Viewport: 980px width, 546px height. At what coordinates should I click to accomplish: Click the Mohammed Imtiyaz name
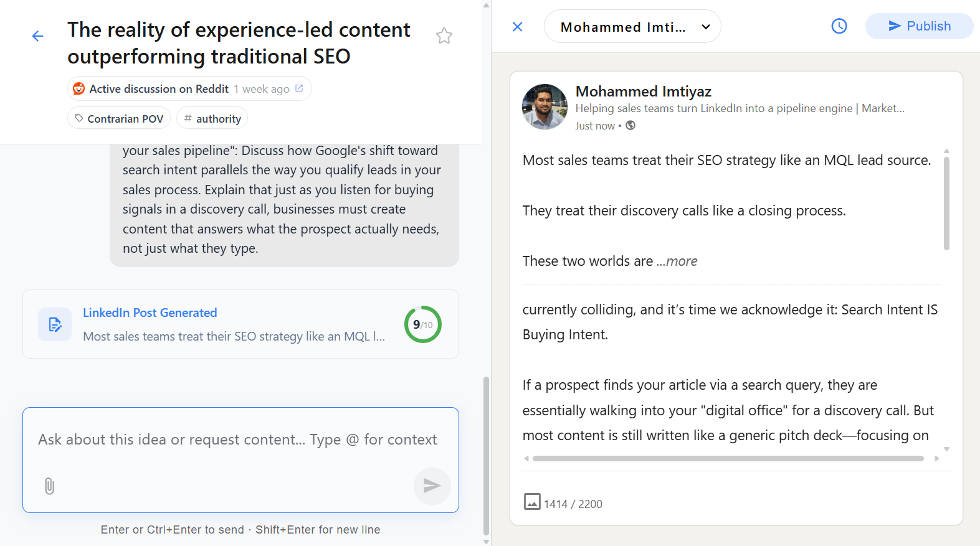[x=643, y=92]
